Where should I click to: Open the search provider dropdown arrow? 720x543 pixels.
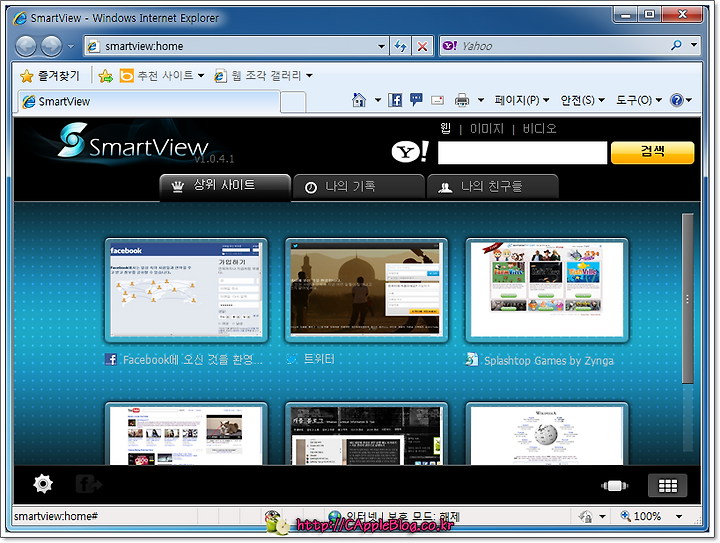coord(693,45)
